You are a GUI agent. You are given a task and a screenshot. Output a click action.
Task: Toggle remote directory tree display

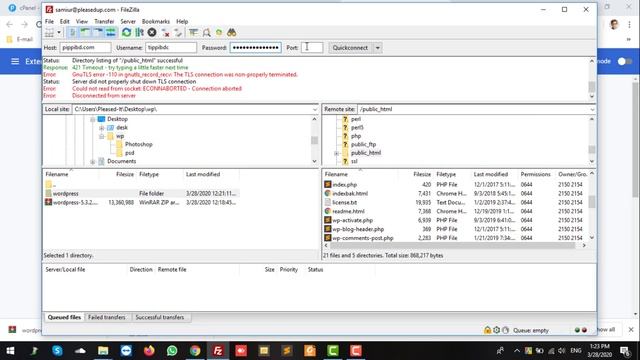[x=98, y=33]
